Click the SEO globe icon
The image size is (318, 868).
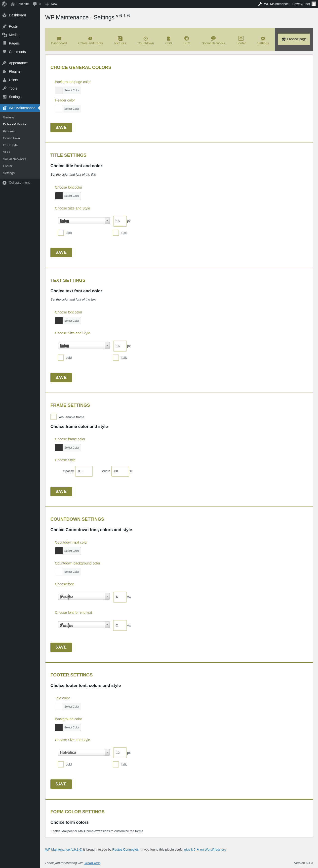(186, 38)
